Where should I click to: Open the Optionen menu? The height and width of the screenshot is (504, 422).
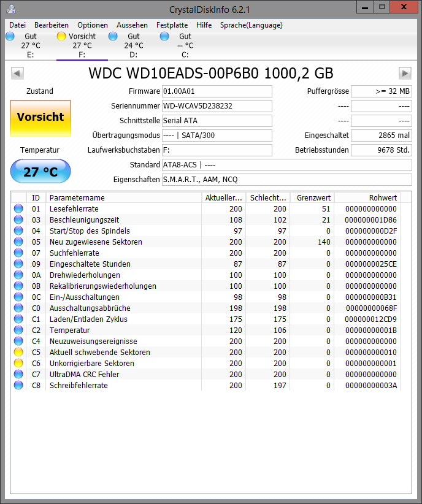tap(93, 25)
